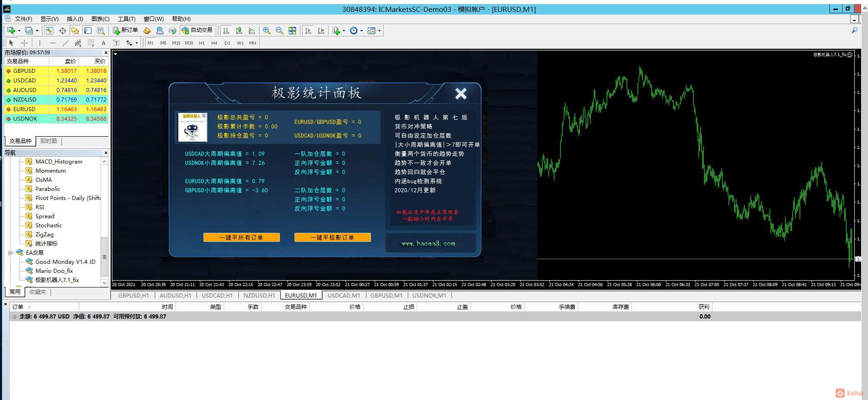Switch to candlestick chart display

coord(239,31)
